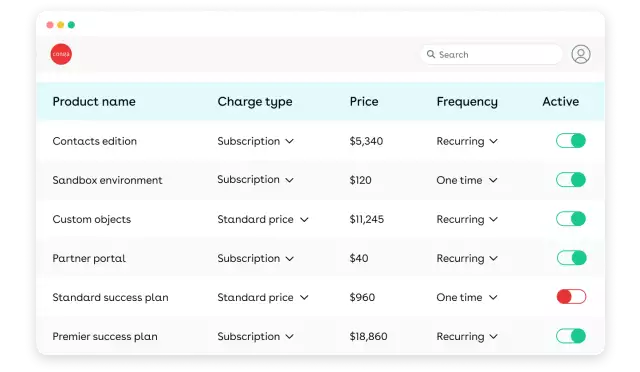Click the red Conga logo icon
The image size is (640, 372).
[x=61, y=54]
